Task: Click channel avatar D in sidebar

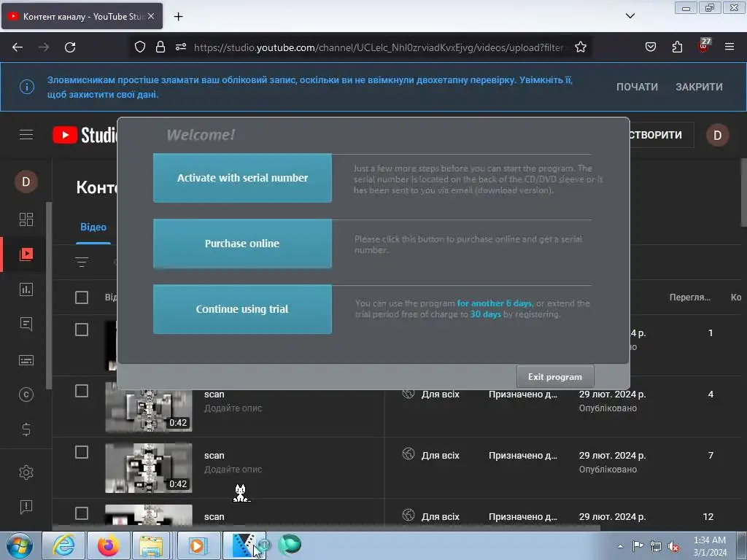Action: pos(26,182)
